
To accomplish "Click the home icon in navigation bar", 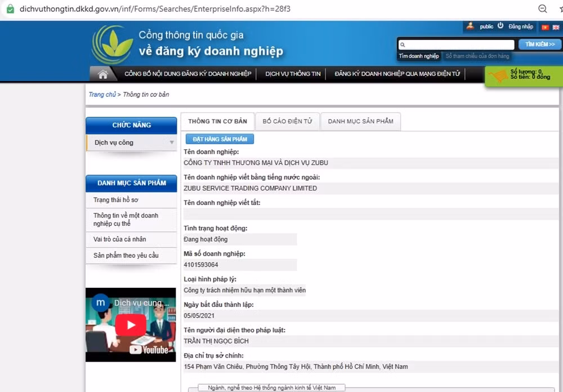I will (x=102, y=74).
